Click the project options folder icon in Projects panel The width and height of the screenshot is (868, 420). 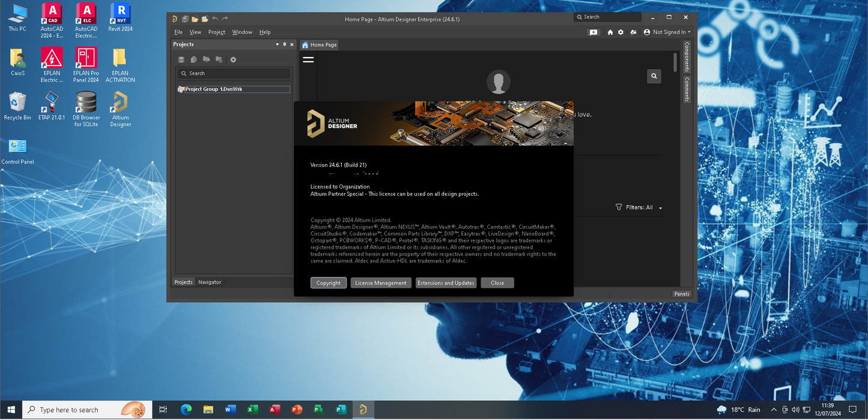[219, 59]
